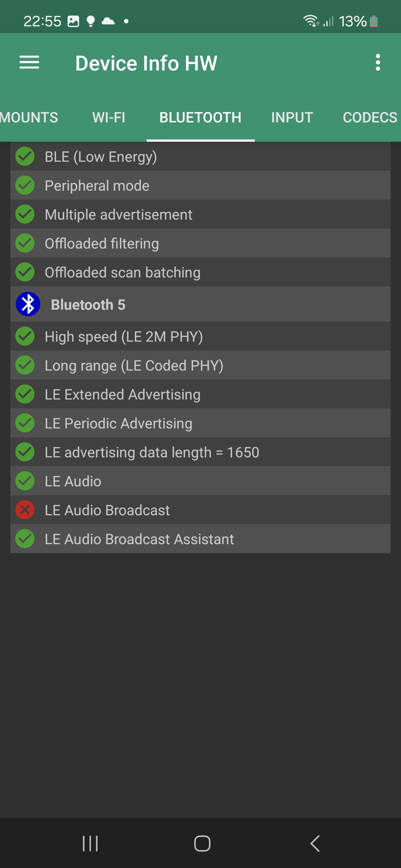
Task: Switch to the INPUT tab
Action: click(292, 118)
